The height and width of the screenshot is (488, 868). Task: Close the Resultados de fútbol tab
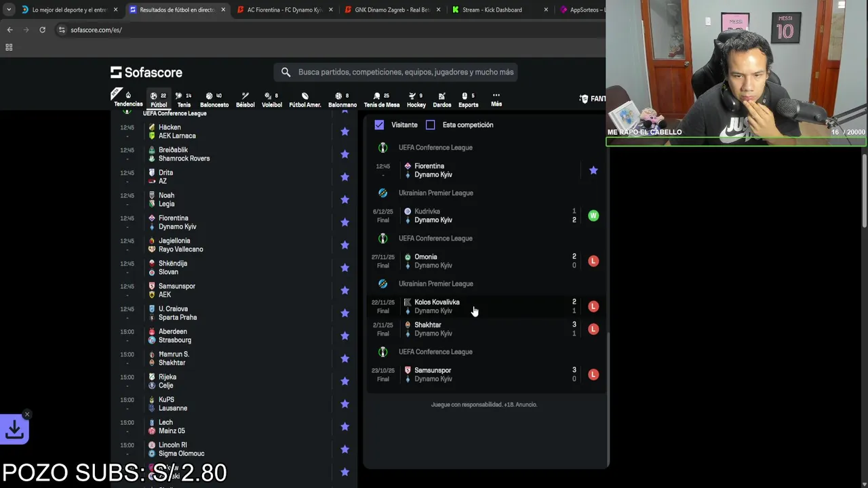click(223, 9)
